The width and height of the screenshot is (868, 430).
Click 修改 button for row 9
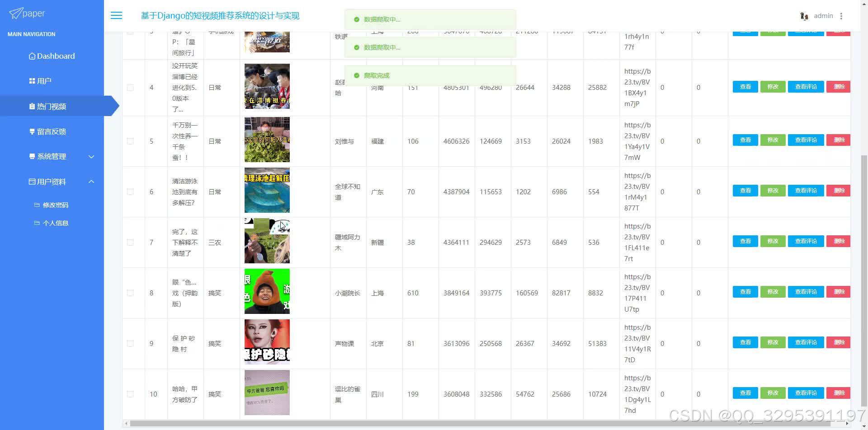[x=773, y=342]
